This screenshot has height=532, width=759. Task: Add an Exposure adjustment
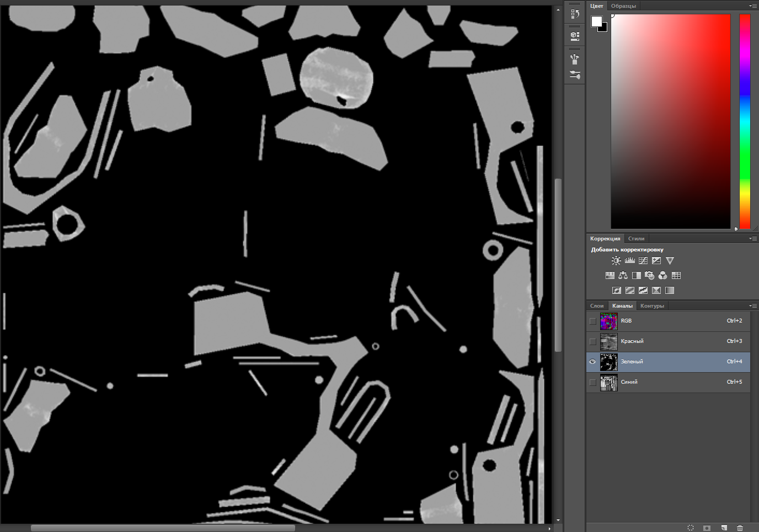[x=656, y=261]
